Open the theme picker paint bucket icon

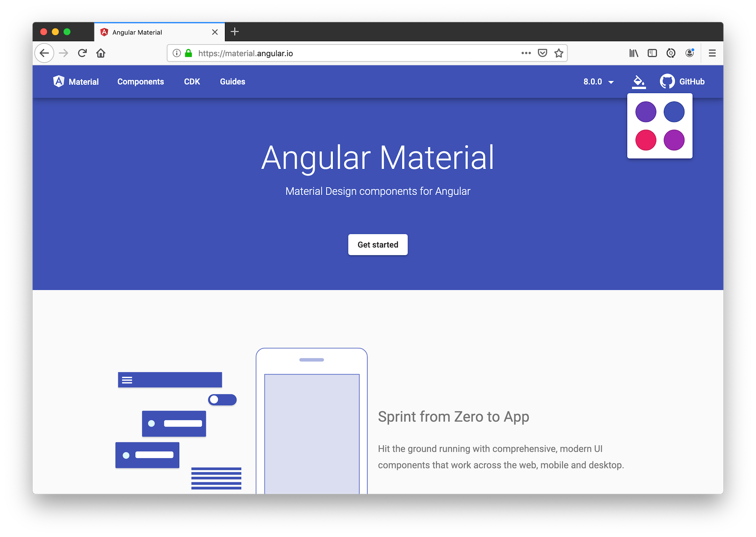tap(638, 82)
